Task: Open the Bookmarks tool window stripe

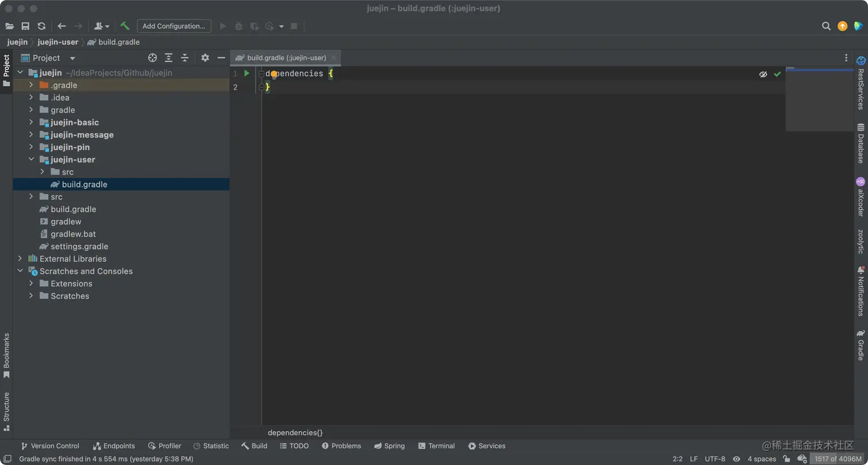Action: [6, 355]
